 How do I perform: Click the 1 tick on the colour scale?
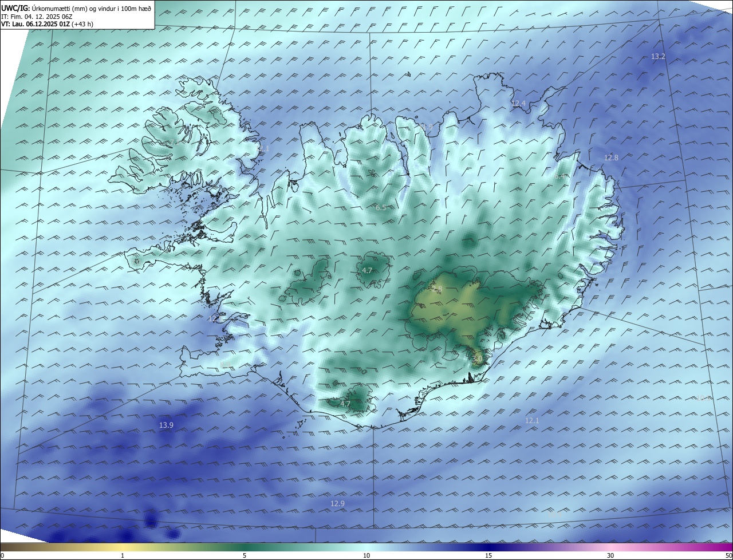(x=123, y=555)
